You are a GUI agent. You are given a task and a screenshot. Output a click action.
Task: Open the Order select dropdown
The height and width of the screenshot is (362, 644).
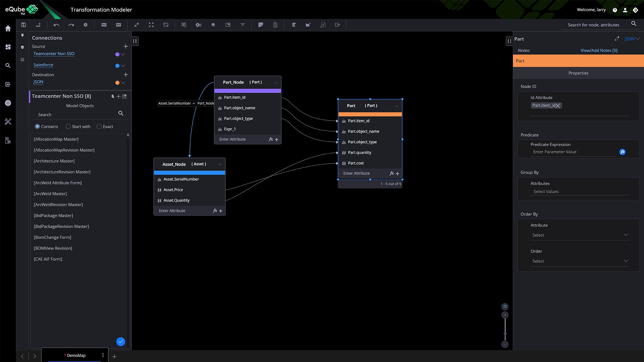coord(580,261)
